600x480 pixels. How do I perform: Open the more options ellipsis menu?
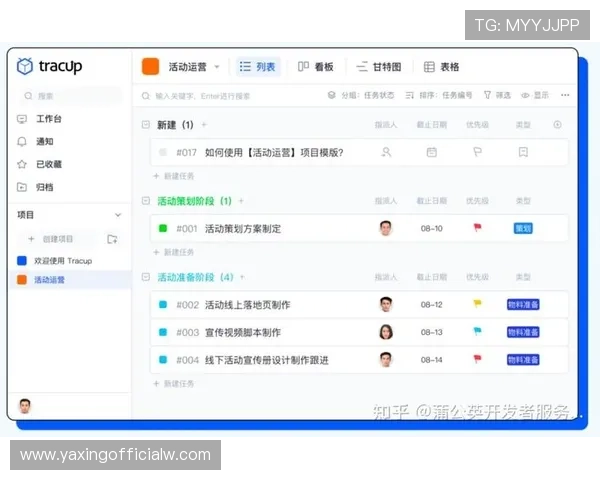(x=565, y=95)
